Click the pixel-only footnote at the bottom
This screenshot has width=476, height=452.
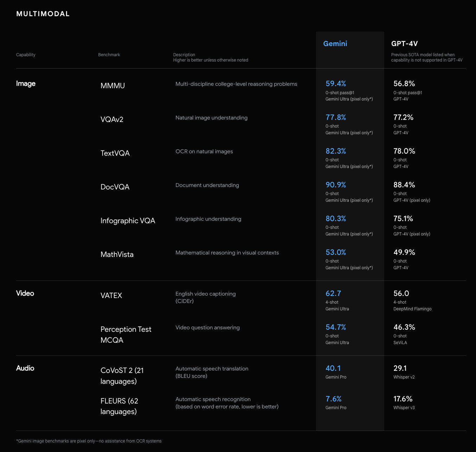(x=89, y=441)
